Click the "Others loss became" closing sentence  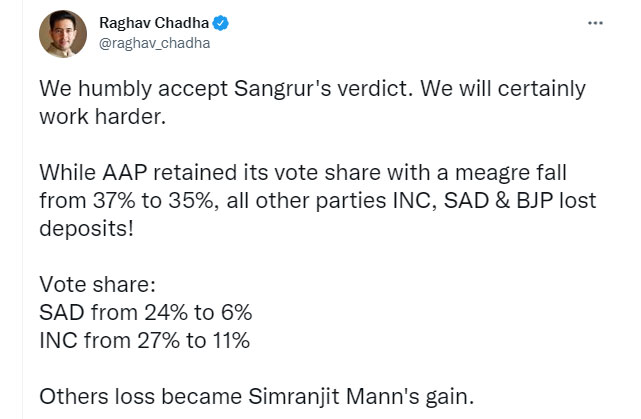257,396
